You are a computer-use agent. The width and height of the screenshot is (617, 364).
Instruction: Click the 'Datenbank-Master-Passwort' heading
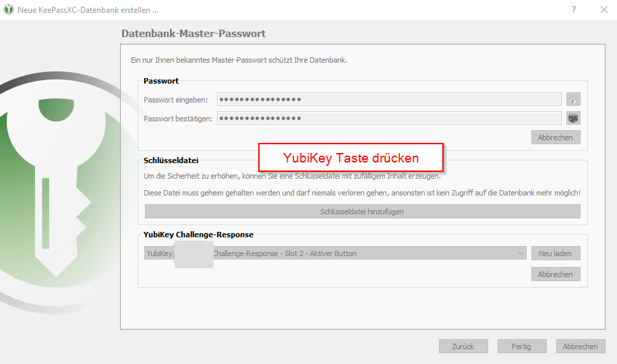pos(194,34)
